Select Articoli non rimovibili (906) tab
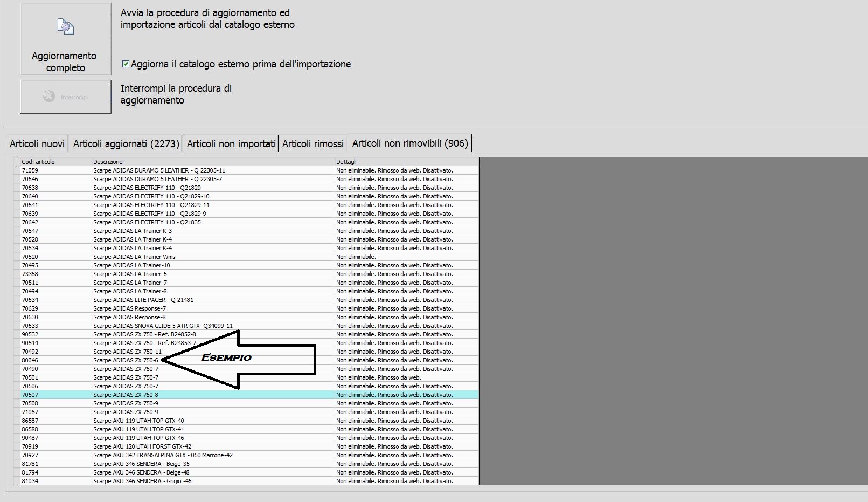Viewport: 868px width, 502px height. pyautogui.click(x=410, y=143)
